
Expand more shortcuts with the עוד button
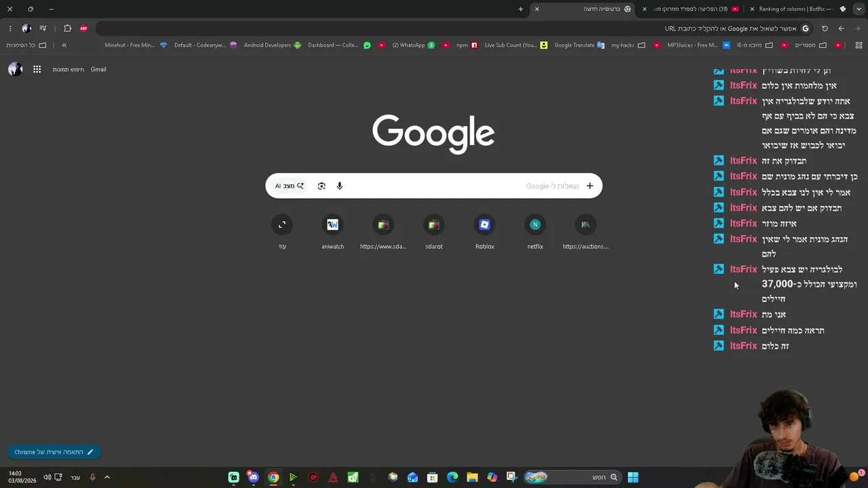click(x=282, y=232)
